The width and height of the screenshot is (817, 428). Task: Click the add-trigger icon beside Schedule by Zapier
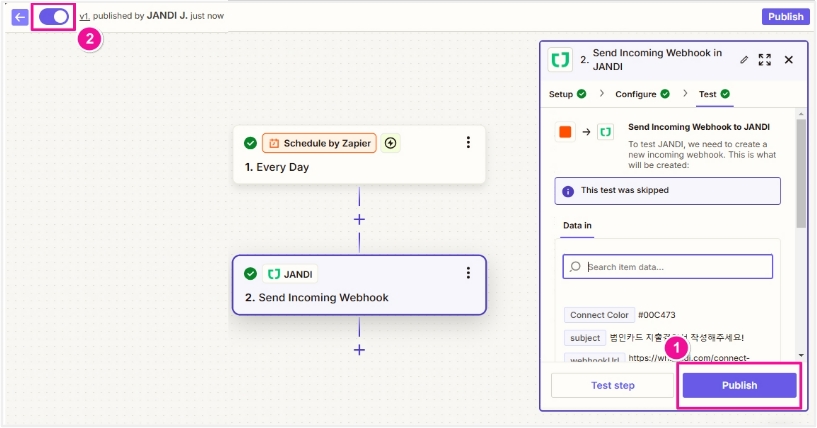click(390, 143)
